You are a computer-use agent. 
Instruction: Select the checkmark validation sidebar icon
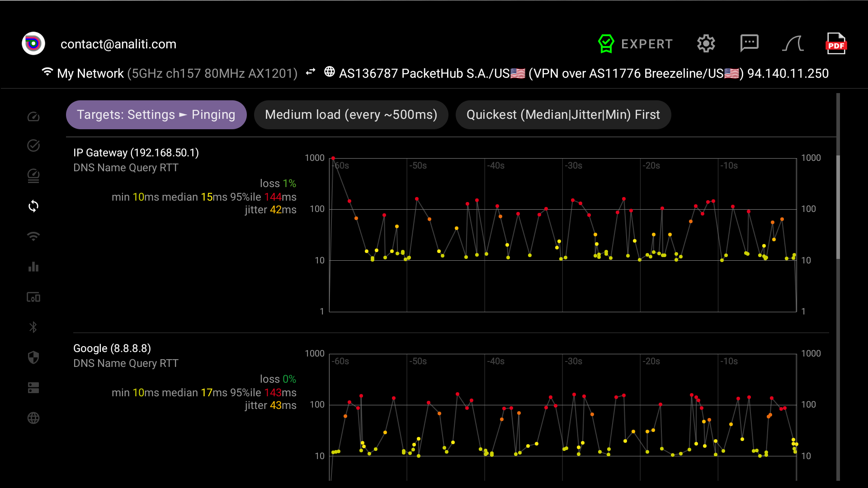click(x=33, y=145)
